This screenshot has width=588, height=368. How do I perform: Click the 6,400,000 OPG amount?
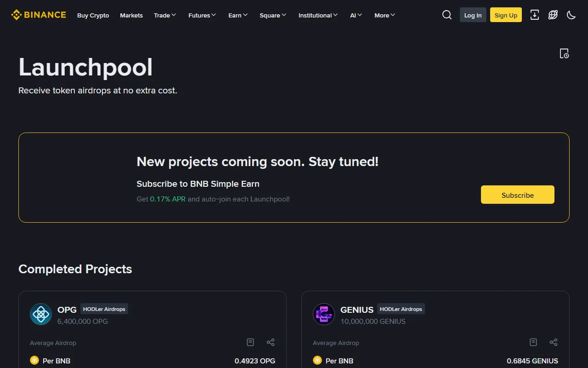83,322
